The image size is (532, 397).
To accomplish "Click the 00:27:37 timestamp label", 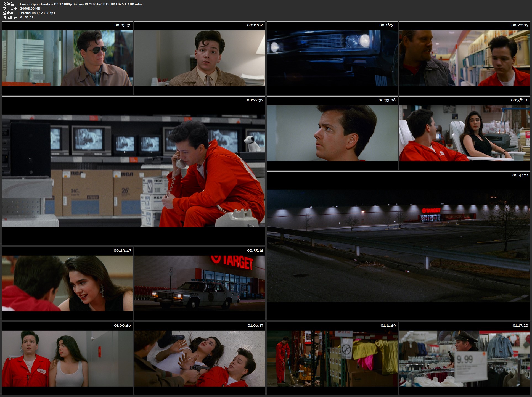I will tap(255, 100).
